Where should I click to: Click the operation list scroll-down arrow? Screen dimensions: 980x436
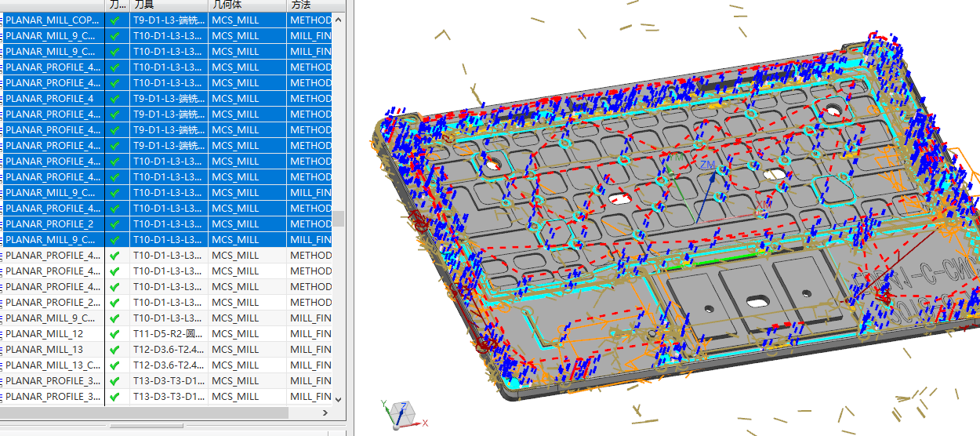coord(339,398)
